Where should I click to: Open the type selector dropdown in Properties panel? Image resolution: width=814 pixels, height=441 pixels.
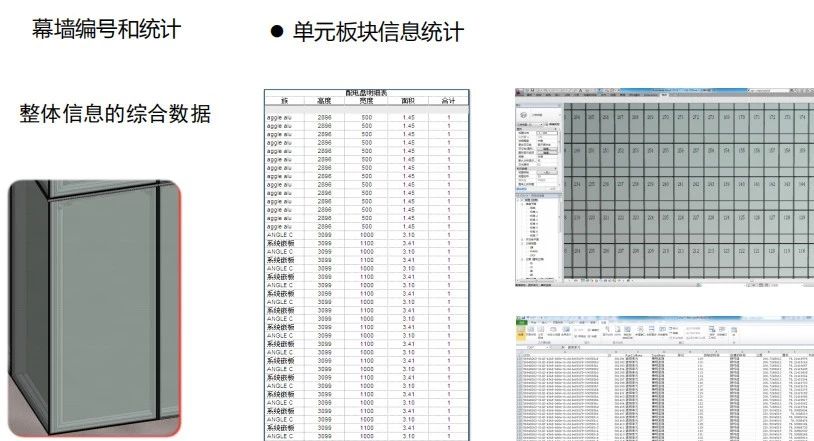[541, 124]
